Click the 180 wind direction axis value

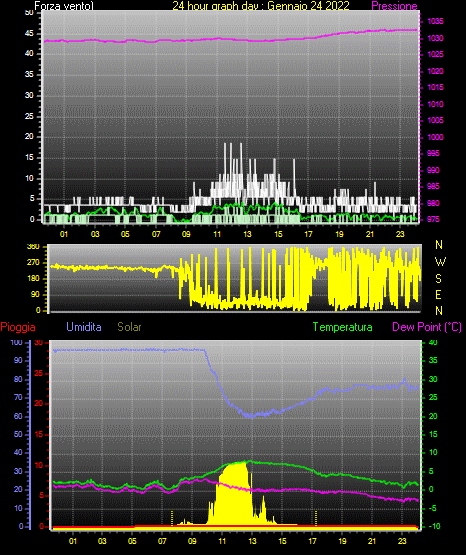click(x=33, y=279)
